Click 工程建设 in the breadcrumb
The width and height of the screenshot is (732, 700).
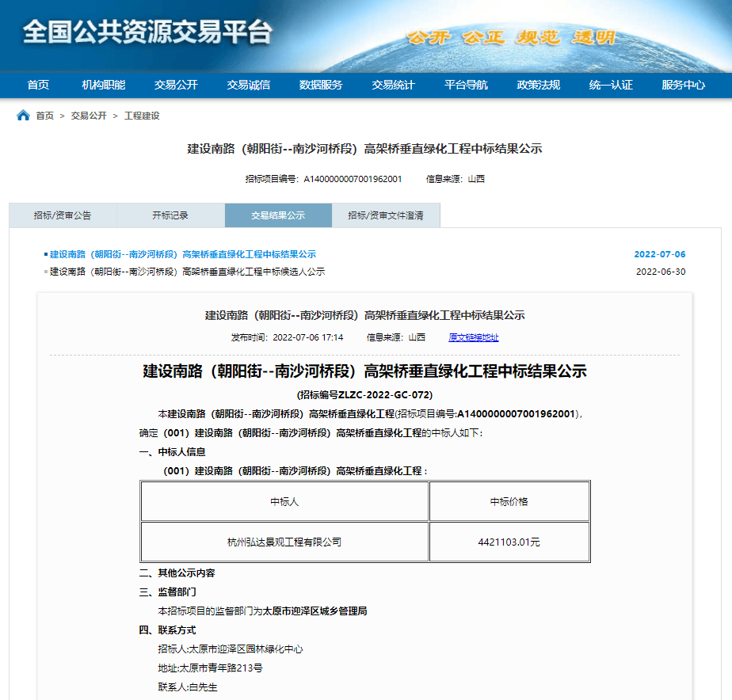point(142,116)
